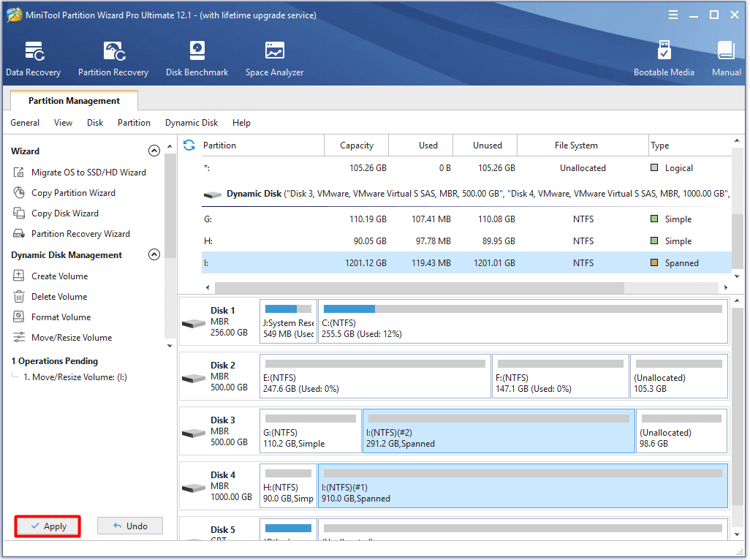Click the Partition Recovery Wizard sidebar icon

coord(19,233)
